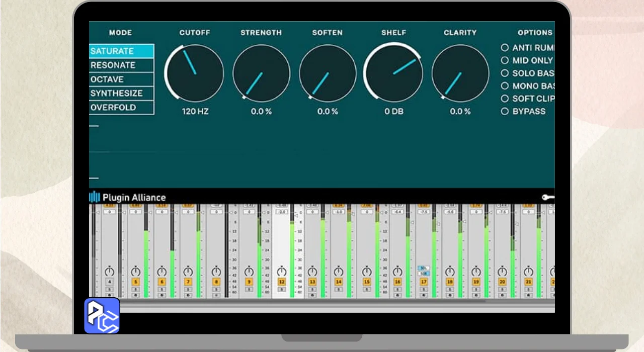Image resolution: width=644 pixels, height=352 pixels.
Task: Click the pan knob on track 5
Action: pos(135,272)
